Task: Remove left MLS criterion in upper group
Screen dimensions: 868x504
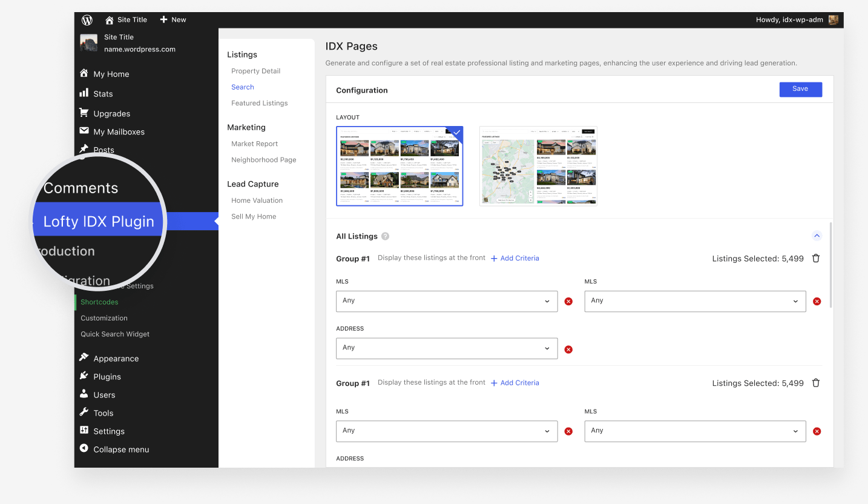Action: click(x=568, y=302)
